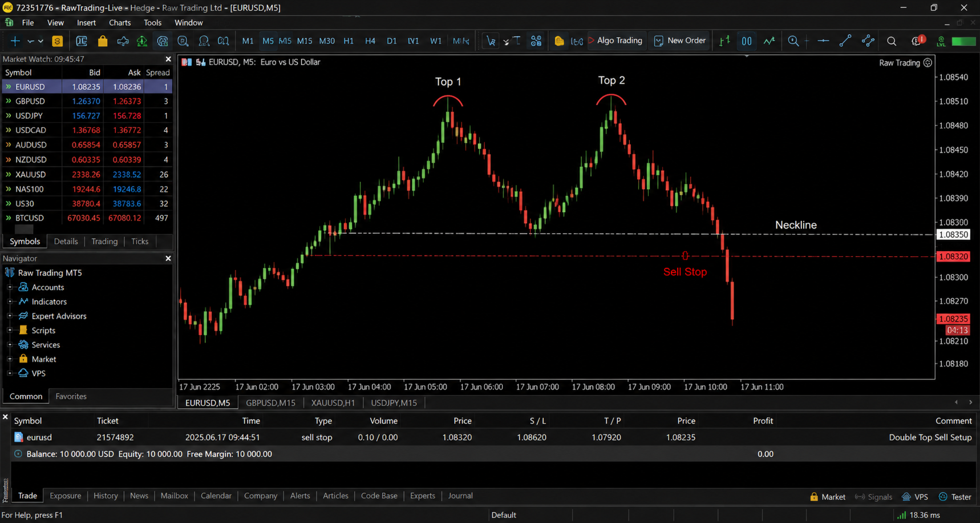
Task: Switch to bar chart type icon
Action: pyautogui.click(x=724, y=41)
